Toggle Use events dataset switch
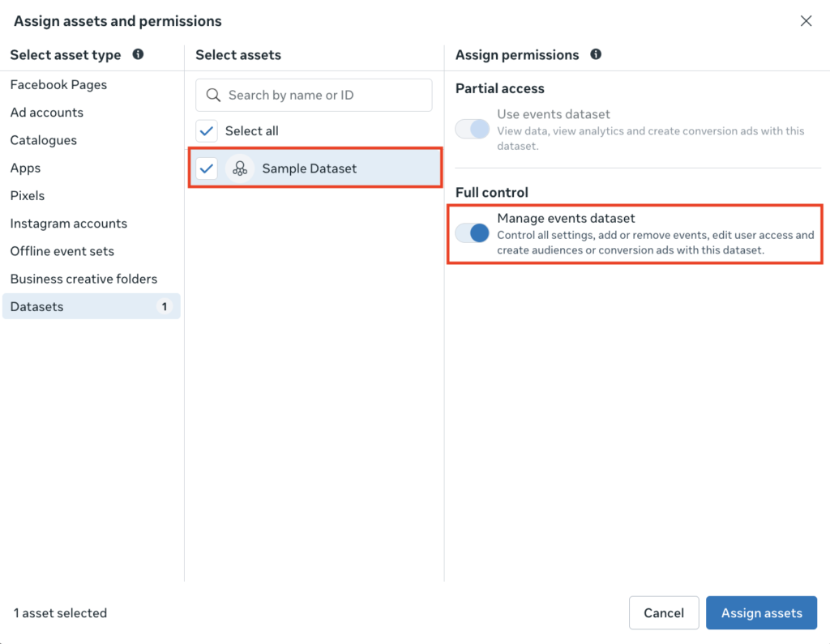Screen dimensions: 830x644 [473, 129]
